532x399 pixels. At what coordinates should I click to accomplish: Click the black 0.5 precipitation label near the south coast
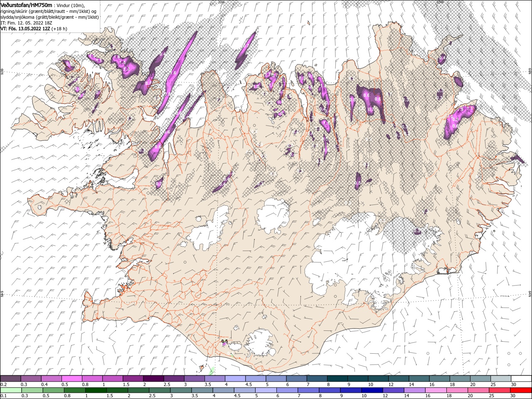point(224,341)
